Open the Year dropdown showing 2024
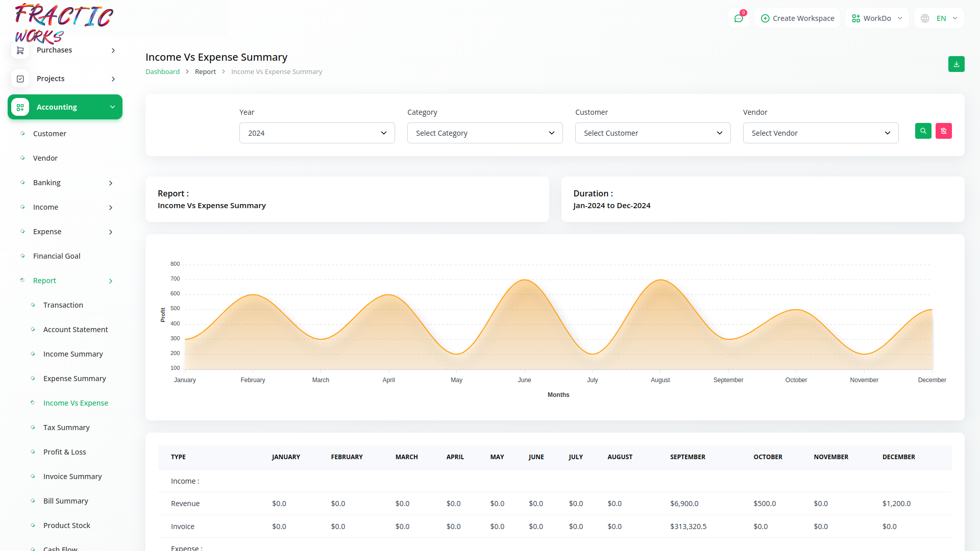This screenshot has width=980, height=551. pyautogui.click(x=317, y=133)
